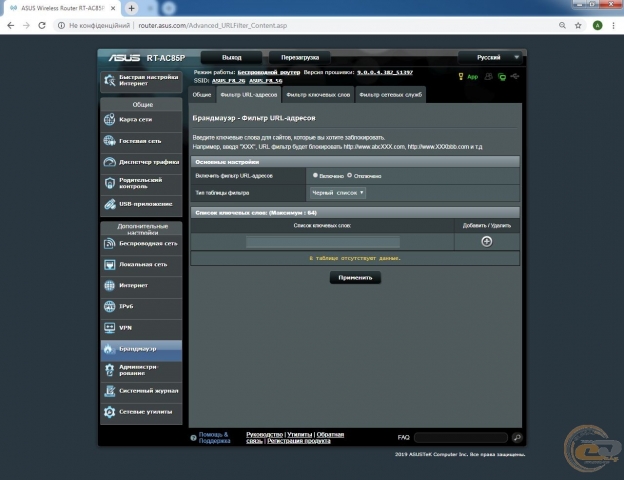Open Быстрая настройка Интернет wizard icon
Screen dimensions: 624x480
[111, 81]
